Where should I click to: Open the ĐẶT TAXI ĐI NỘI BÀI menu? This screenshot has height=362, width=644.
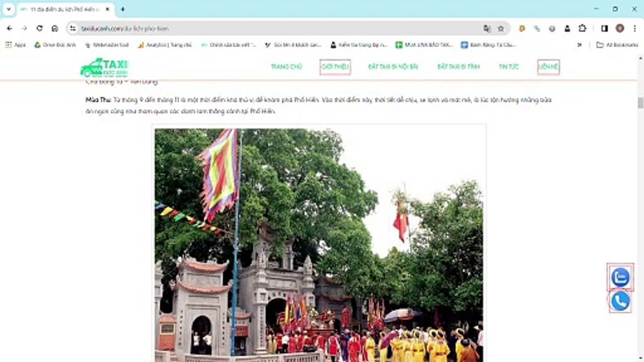[393, 67]
